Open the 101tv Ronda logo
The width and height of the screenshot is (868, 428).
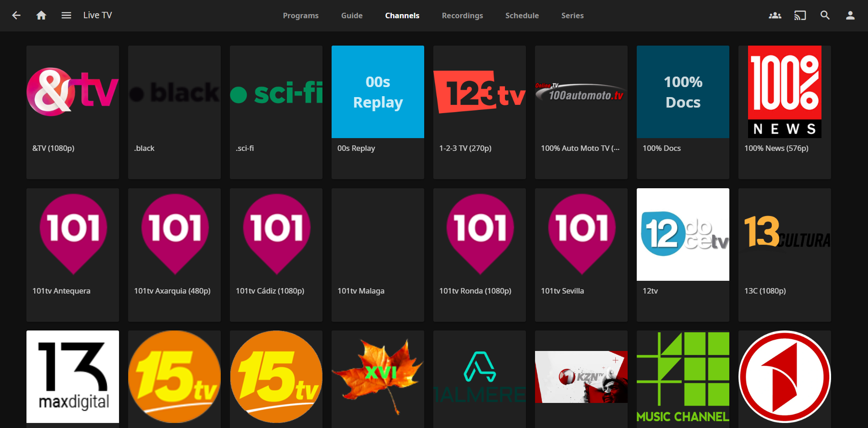[x=479, y=234]
